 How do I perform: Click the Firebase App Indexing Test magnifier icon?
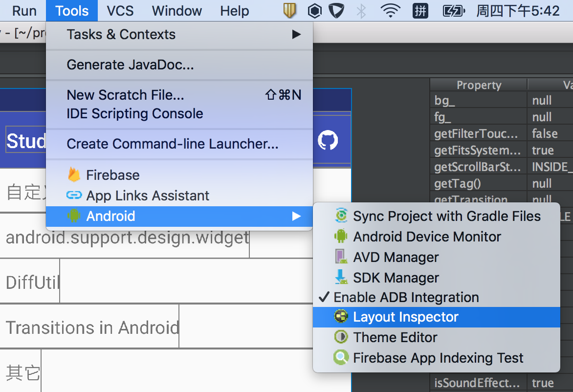coord(341,357)
